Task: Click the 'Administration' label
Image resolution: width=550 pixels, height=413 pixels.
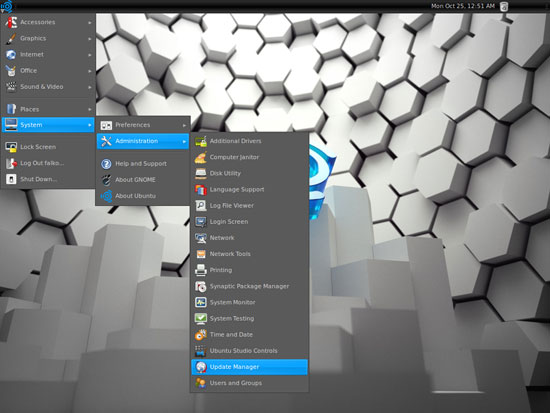Action: [136, 141]
